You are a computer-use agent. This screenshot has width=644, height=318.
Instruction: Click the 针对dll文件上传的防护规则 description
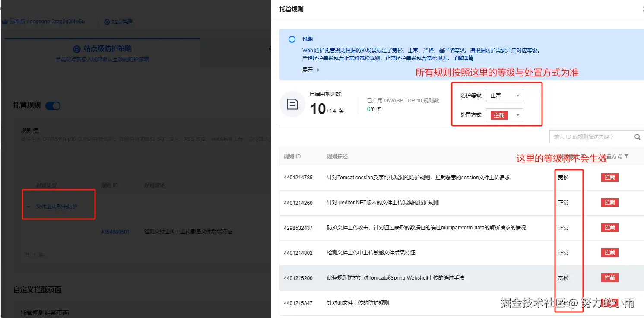coord(358,303)
